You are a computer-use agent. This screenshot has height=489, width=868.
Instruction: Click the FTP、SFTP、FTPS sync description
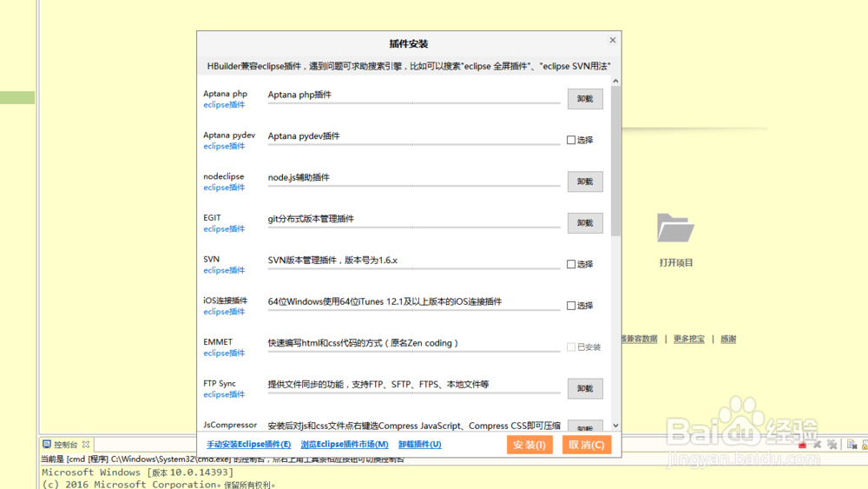point(378,384)
